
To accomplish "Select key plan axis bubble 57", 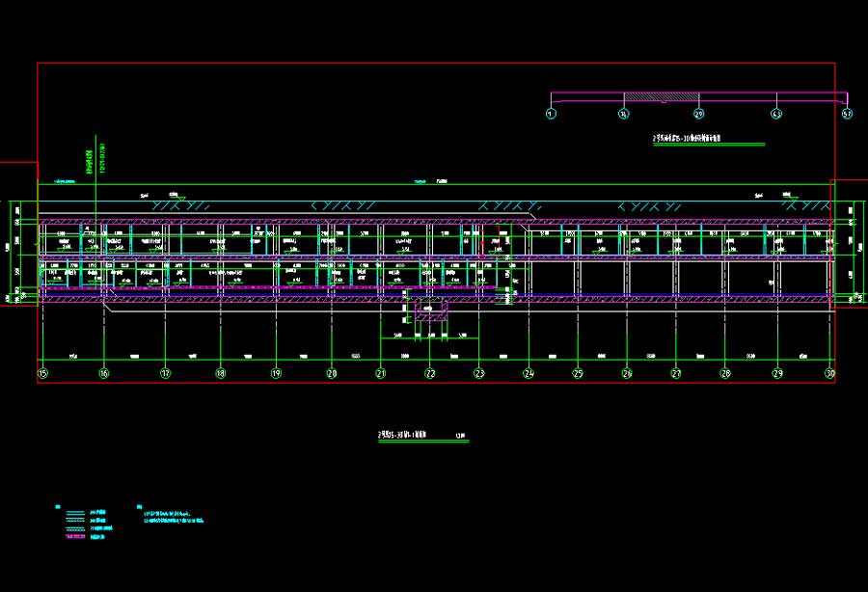I will [x=848, y=113].
